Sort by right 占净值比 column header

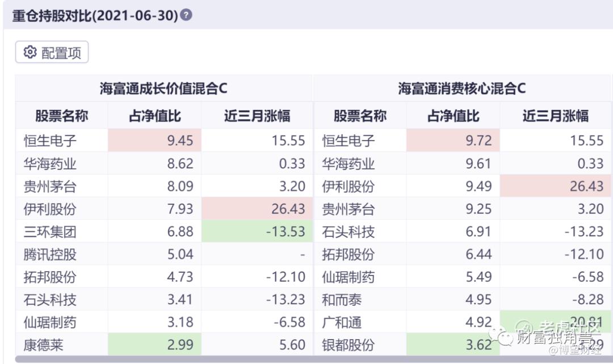point(453,116)
